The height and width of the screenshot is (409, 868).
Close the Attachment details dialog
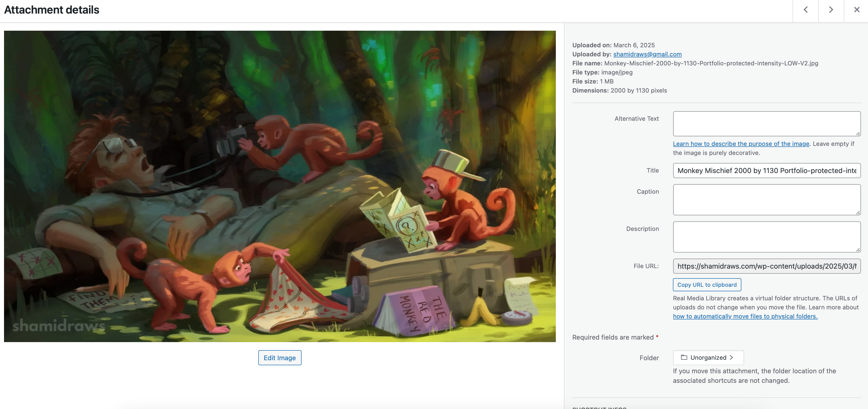coord(856,10)
